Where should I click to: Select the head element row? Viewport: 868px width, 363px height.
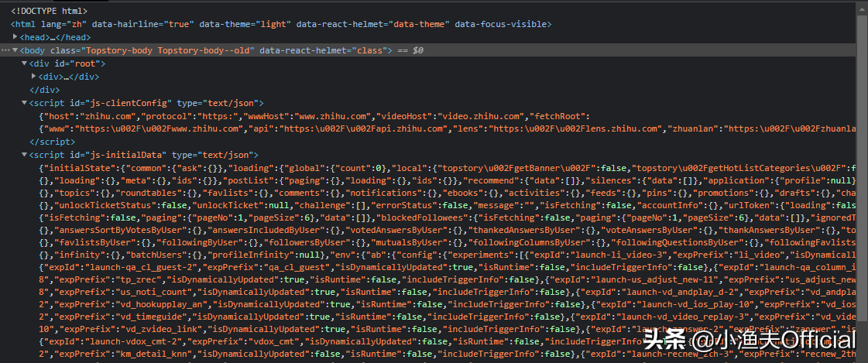click(55, 37)
